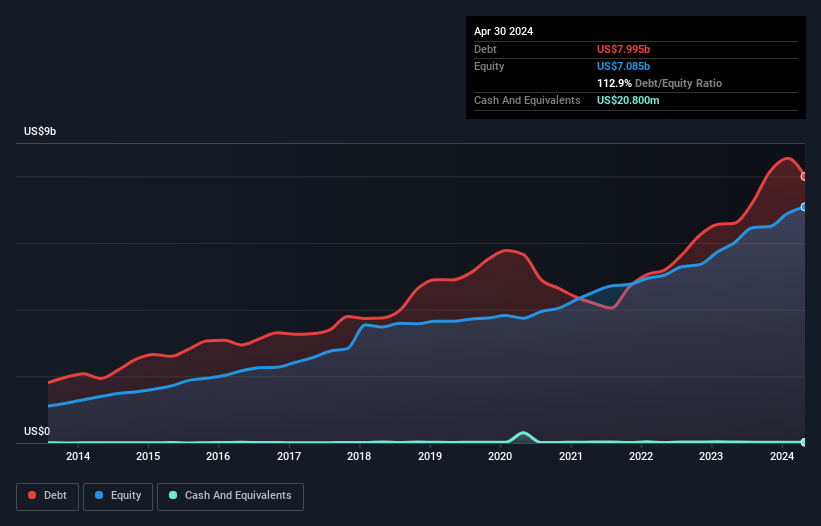Click the 2024 x-axis label
This screenshot has width=821, height=526.
click(x=782, y=456)
